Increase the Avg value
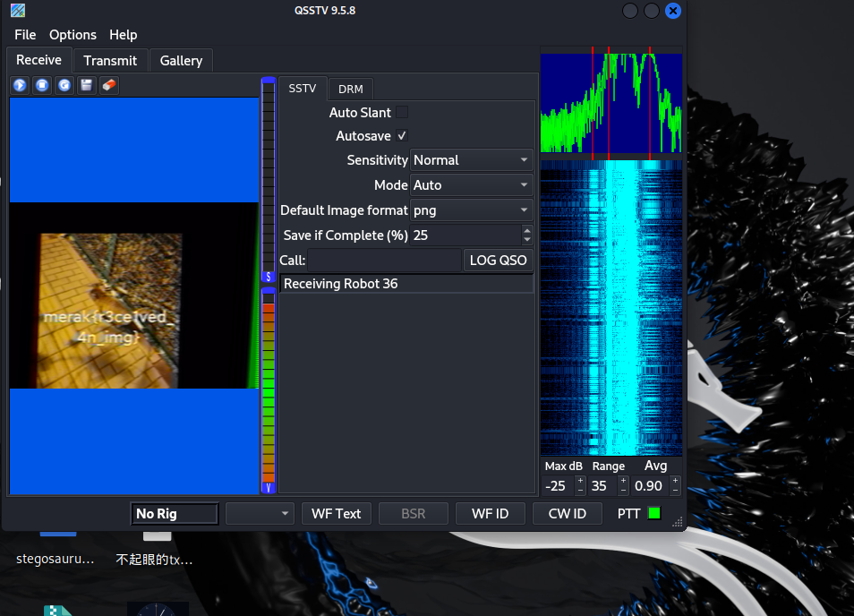Screen dimensions: 854x616 coord(675,481)
